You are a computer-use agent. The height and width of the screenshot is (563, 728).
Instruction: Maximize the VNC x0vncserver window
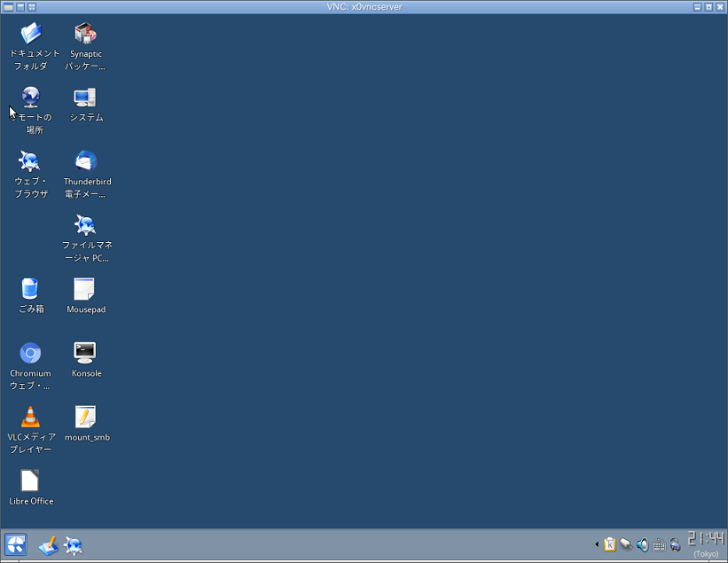708,7
